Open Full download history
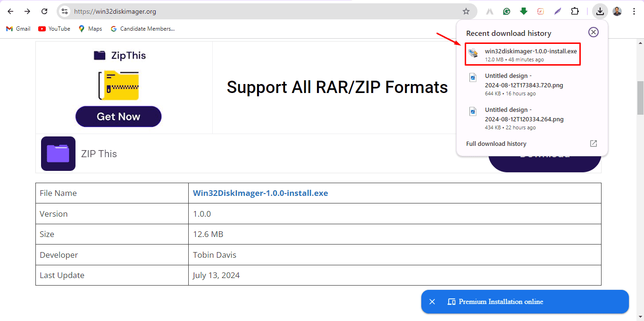Viewport: 644px width, 321px height. [x=496, y=144]
